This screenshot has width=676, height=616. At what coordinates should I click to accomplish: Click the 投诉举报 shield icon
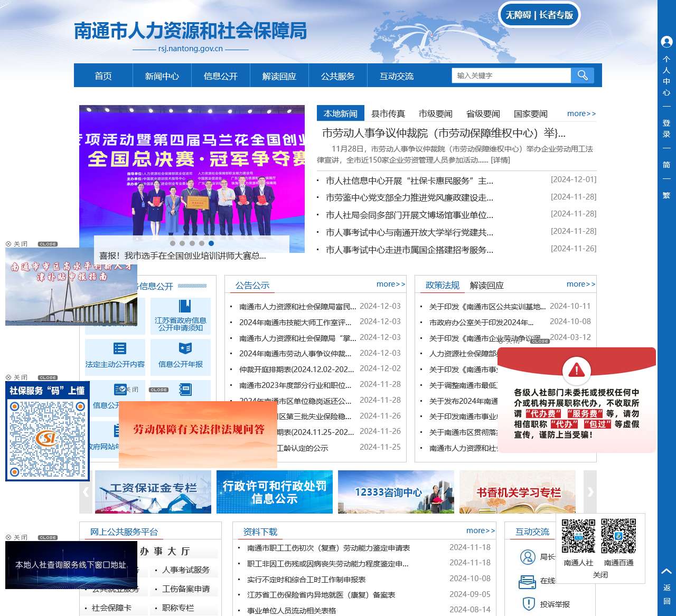click(528, 604)
